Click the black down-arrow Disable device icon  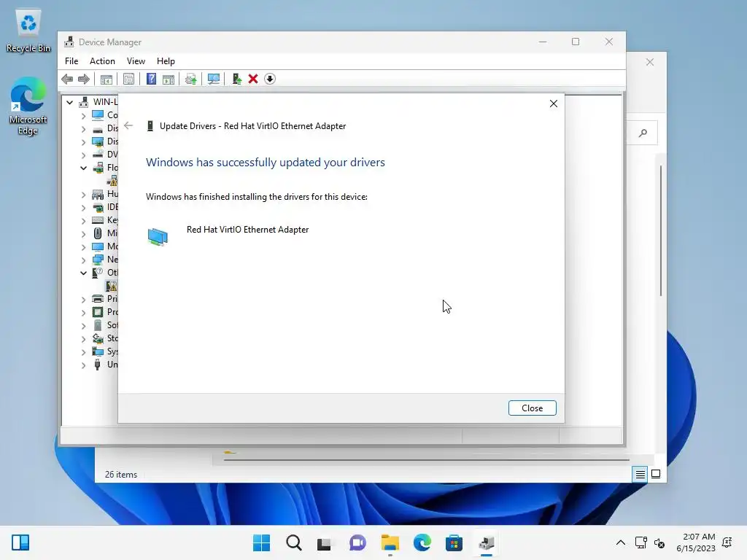pyautogui.click(x=270, y=79)
